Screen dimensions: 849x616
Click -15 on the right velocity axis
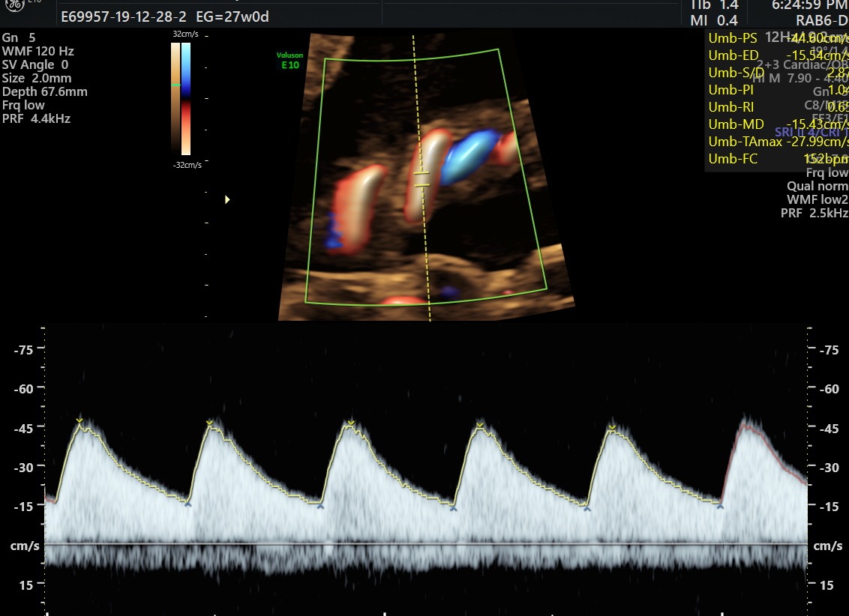click(x=829, y=507)
